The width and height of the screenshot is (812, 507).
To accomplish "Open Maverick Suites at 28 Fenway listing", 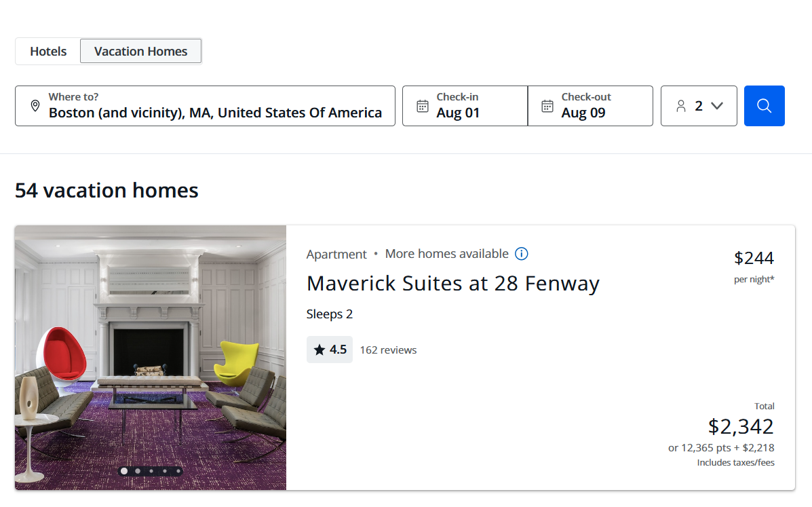I will pos(452,283).
